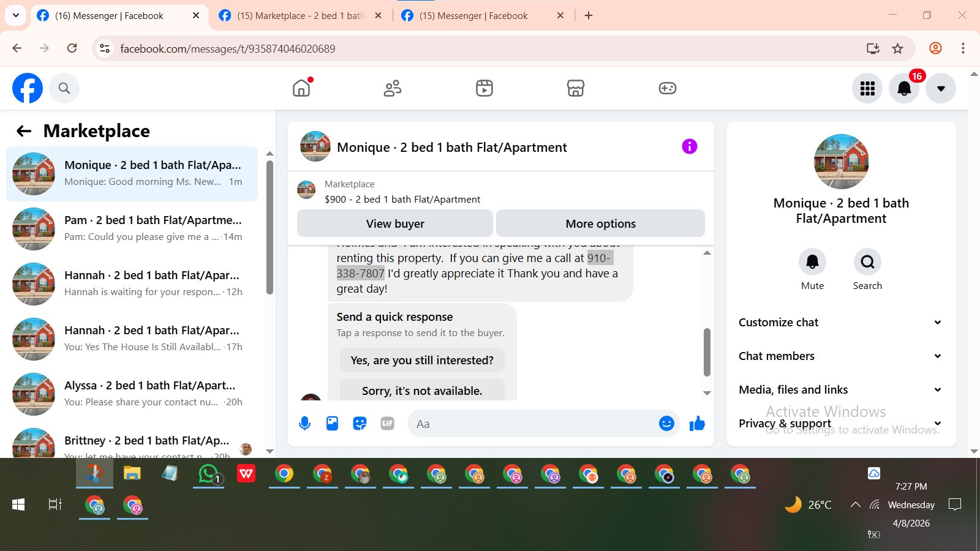Send quick reply 'Sorry, it's not available.'
This screenshot has height=551, width=980.
422,390
